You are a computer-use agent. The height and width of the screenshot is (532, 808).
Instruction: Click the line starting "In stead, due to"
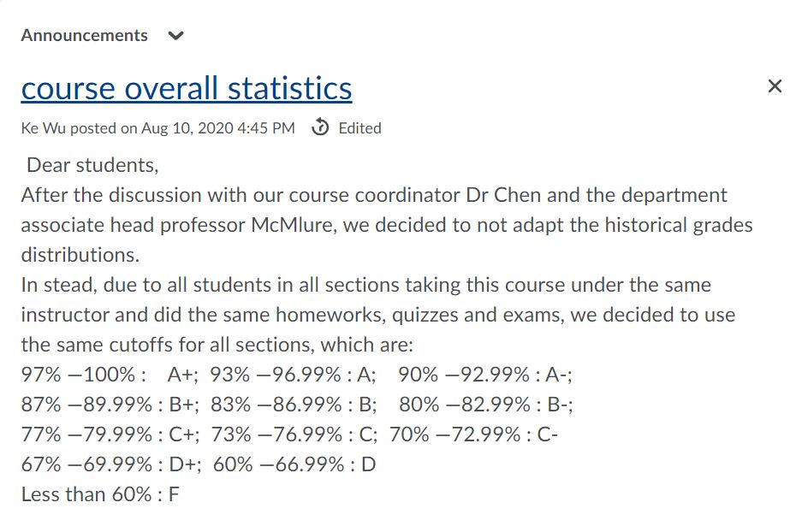pos(366,285)
